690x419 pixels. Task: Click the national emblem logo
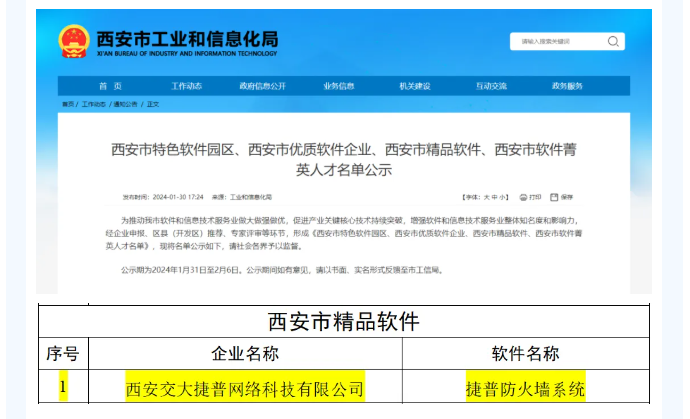74,41
